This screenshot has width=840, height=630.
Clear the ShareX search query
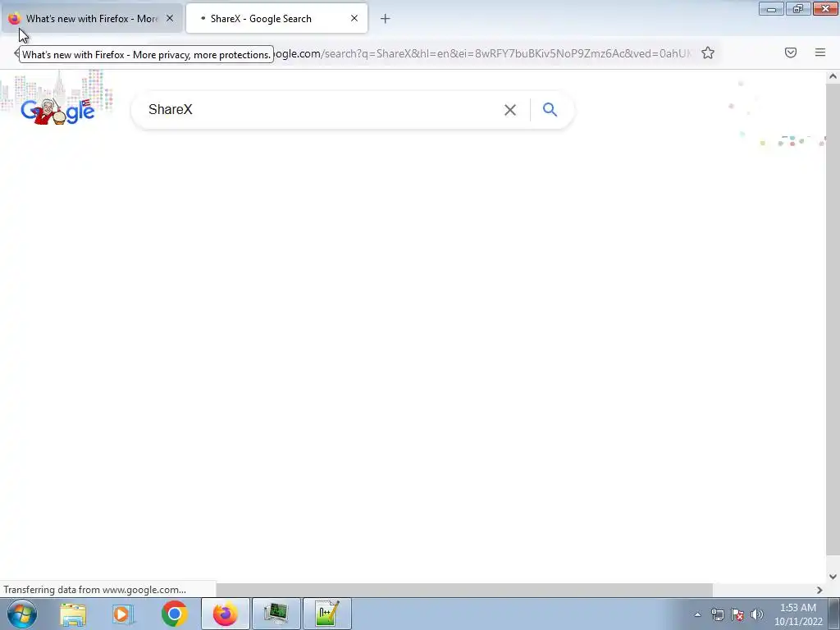point(510,110)
